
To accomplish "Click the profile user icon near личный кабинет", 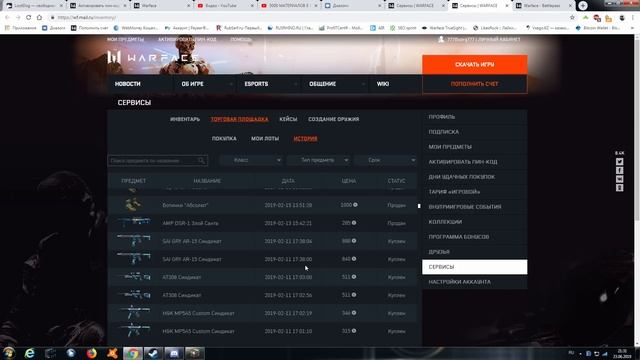I will point(441,39).
